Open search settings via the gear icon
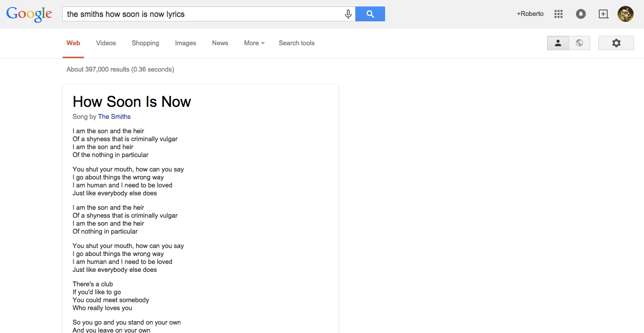Viewport: 644px width, 333px height. coord(616,43)
